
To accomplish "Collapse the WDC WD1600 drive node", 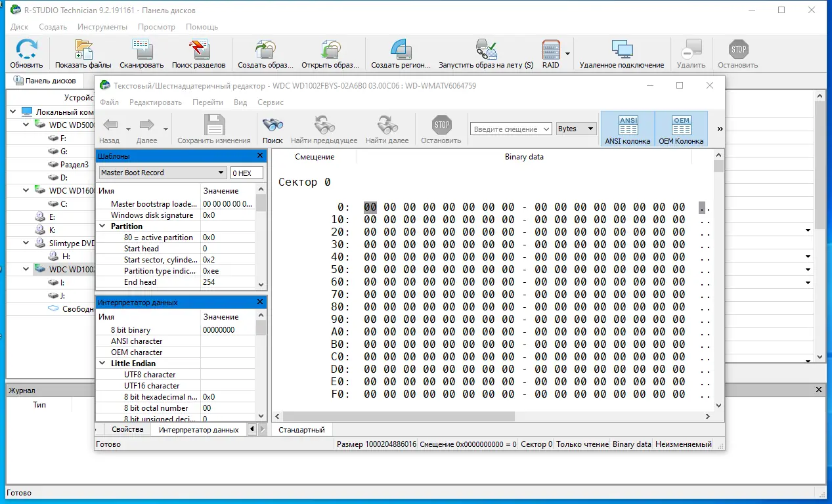I will (x=26, y=190).
